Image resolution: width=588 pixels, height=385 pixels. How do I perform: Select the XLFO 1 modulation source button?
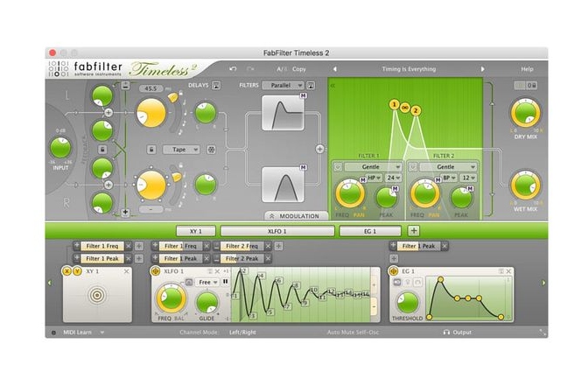(277, 231)
